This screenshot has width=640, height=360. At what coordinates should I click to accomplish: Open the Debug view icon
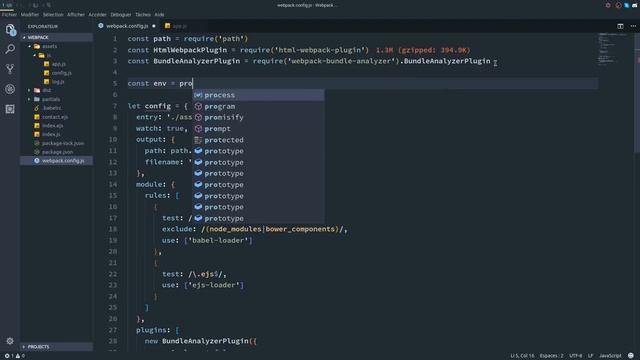[10, 89]
